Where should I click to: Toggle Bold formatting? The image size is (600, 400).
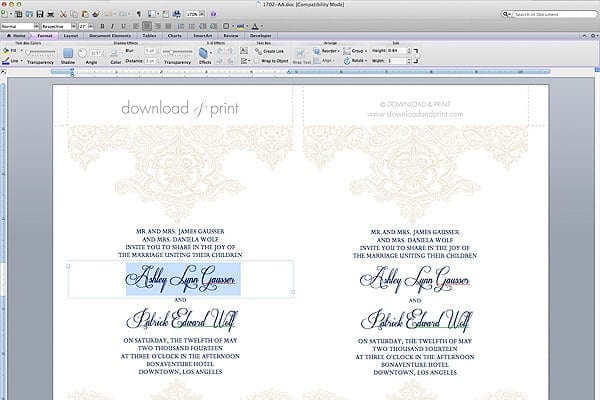[x=102, y=26]
